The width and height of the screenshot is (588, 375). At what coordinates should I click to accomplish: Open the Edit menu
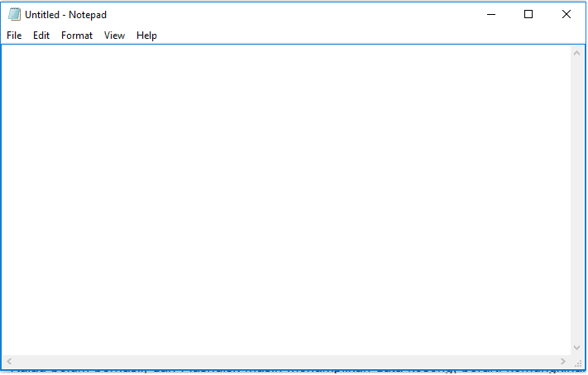pos(41,36)
